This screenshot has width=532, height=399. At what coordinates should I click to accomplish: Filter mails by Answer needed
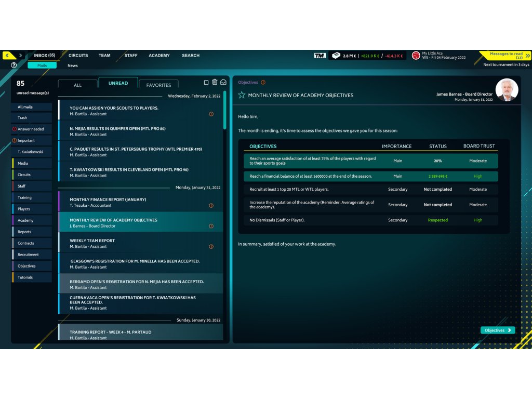(31, 129)
